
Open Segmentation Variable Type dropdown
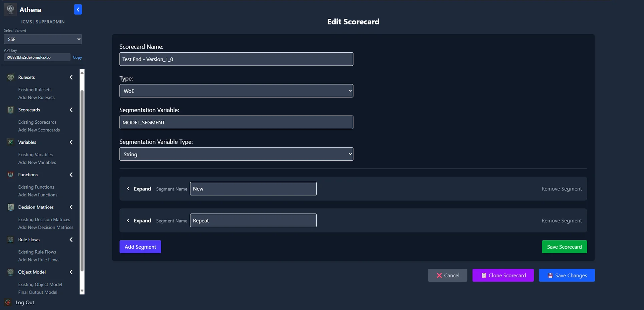(236, 154)
